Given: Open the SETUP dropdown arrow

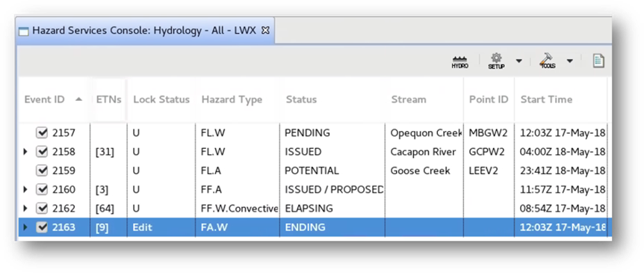Looking at the screenshot, I should point(518,61).
